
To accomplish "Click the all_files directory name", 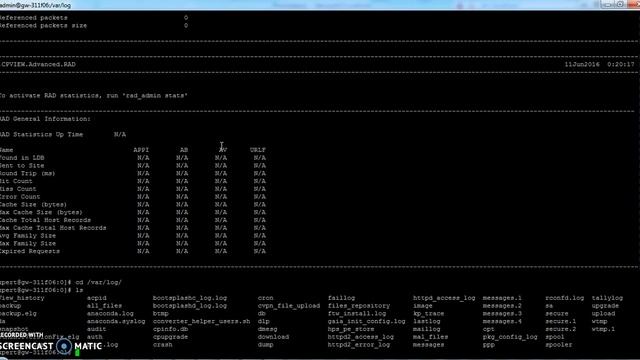I will [x=104, y=306].
